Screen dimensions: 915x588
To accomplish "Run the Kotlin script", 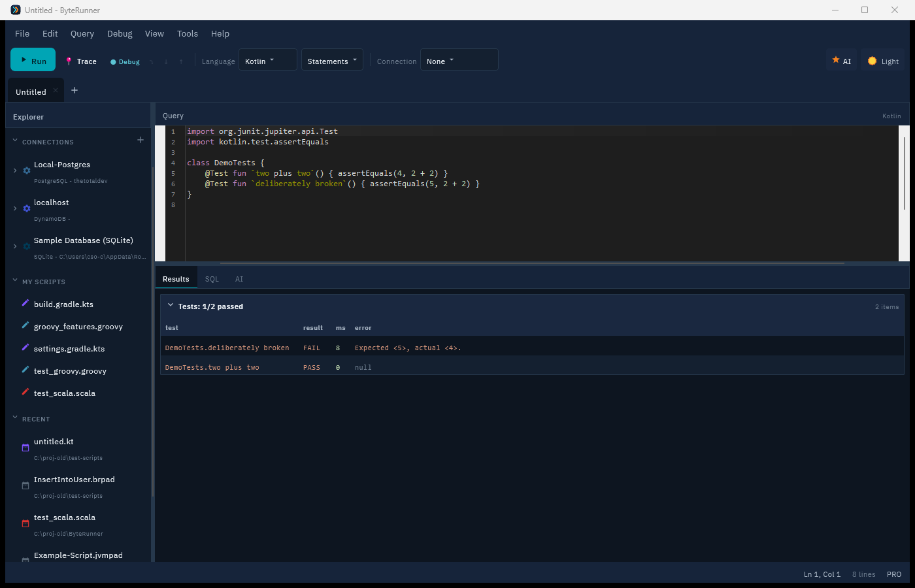I will pos(33,60).
